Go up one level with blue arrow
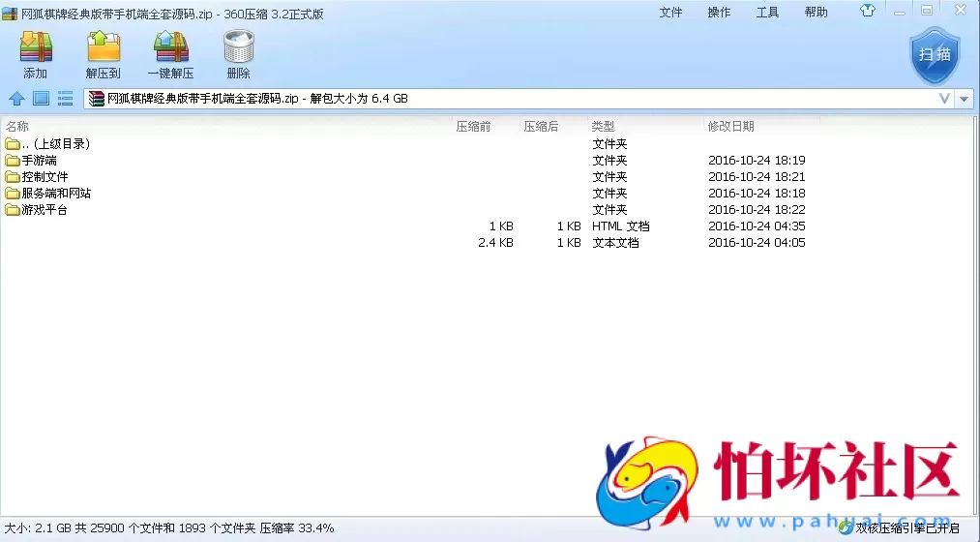Image resolution: width=980 pixels, height=542 pixels. (16, 98)
